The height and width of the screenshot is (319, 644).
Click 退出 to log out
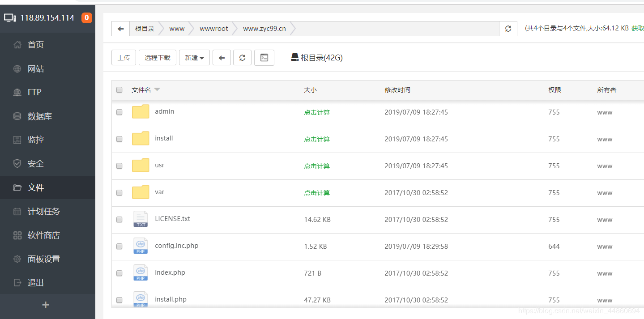(35, 283)
